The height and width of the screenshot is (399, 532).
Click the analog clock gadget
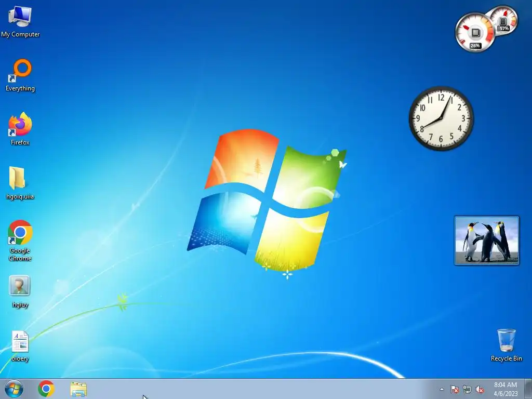(x=441, y=118)
